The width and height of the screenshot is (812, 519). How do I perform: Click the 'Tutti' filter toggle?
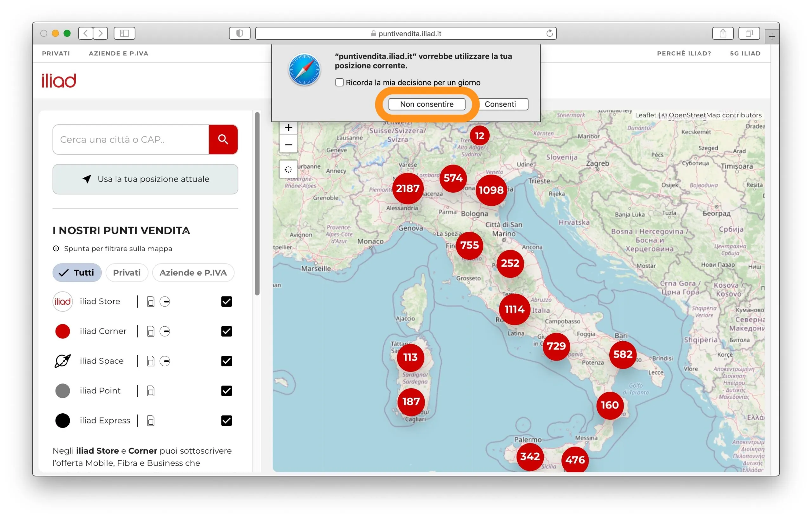77,273
